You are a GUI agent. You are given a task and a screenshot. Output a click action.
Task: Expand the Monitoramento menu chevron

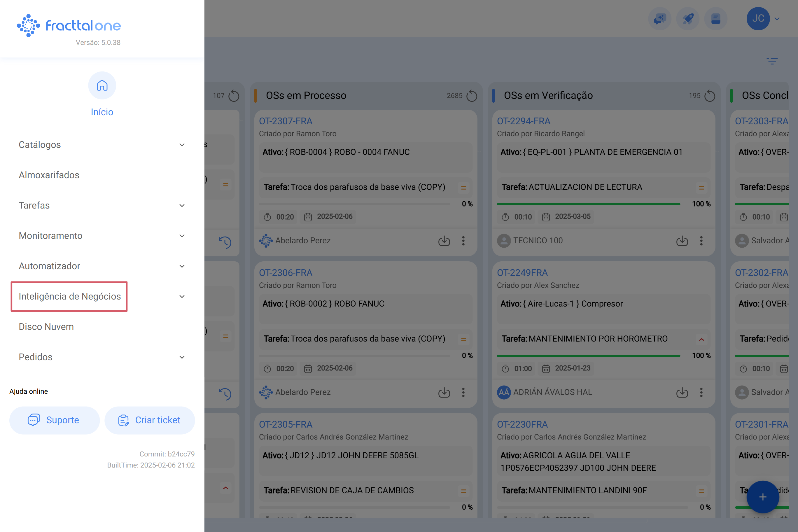(182, 236)
